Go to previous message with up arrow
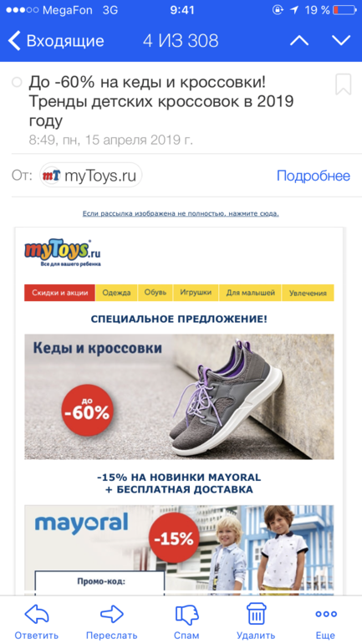This screenshot has width=362, height=644. point(299,41)
